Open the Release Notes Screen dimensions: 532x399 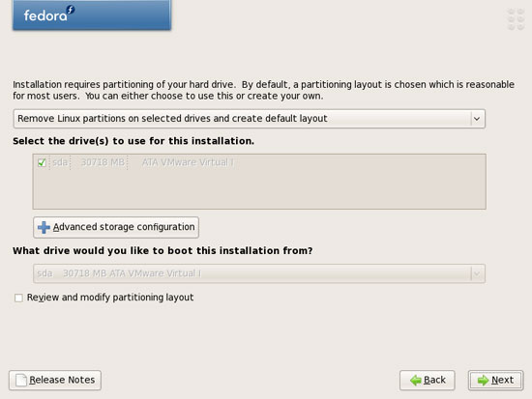(55, 380)
